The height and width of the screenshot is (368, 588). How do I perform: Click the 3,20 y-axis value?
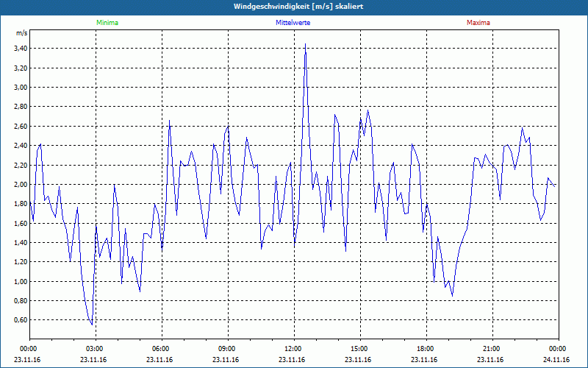pos(21,68)
